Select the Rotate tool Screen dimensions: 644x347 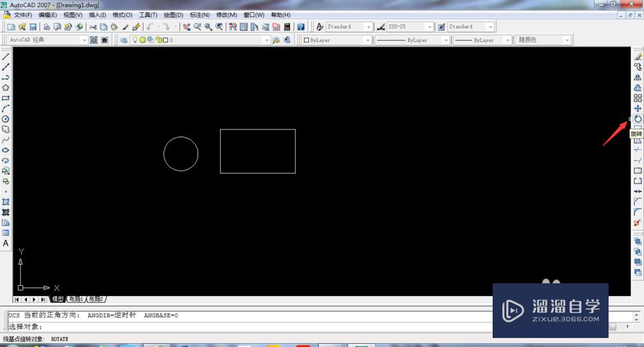(x=638, y=118)
